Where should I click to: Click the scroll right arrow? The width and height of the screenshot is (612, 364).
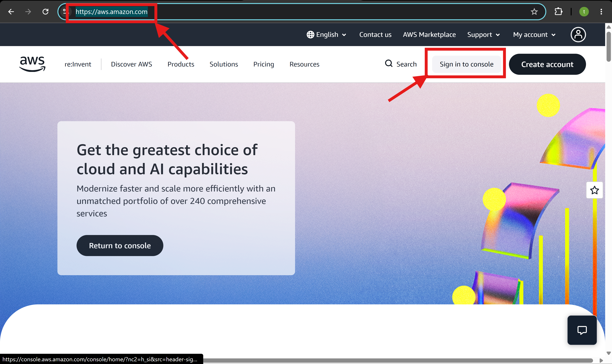point(601,360)
